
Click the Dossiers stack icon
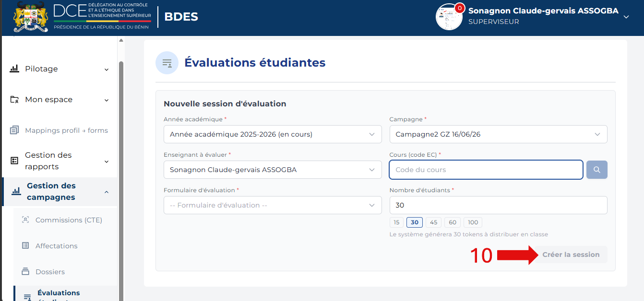(x=26, y=272)
